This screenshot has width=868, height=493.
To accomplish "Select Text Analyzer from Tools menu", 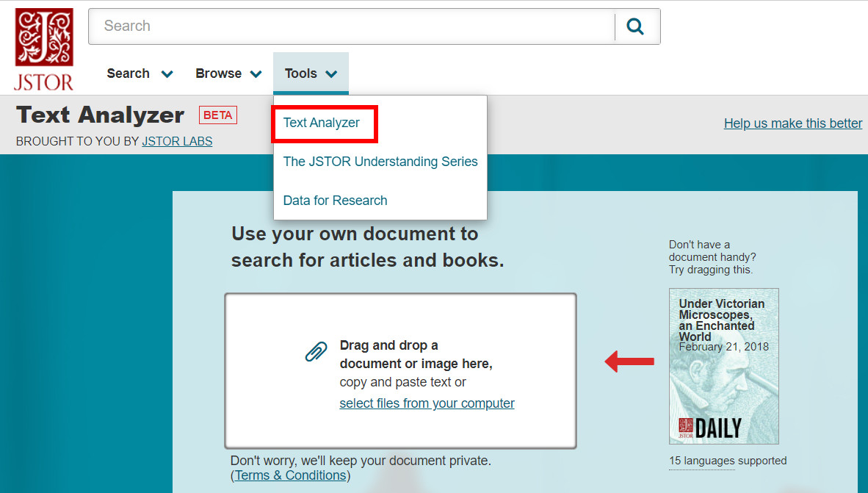I will point(321,123).
